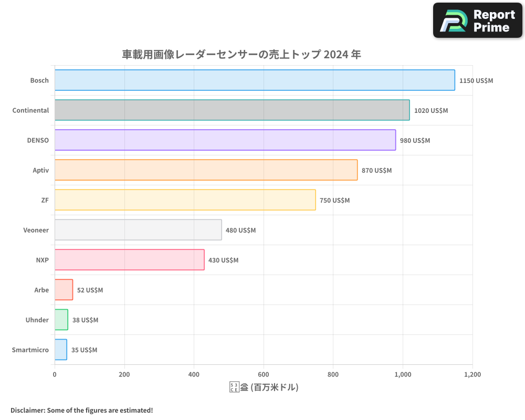The height and width of the screenshot is (420, 525).
Task: Click the disclaimer text at bottom
Action: (81, 410)
